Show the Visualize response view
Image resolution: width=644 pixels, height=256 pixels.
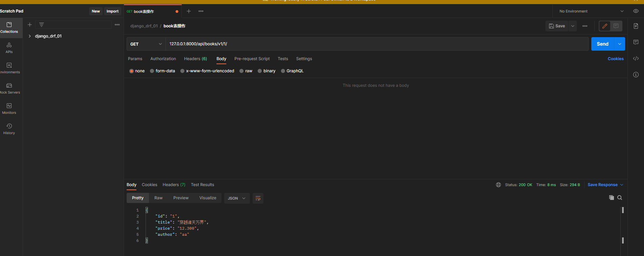208,198
